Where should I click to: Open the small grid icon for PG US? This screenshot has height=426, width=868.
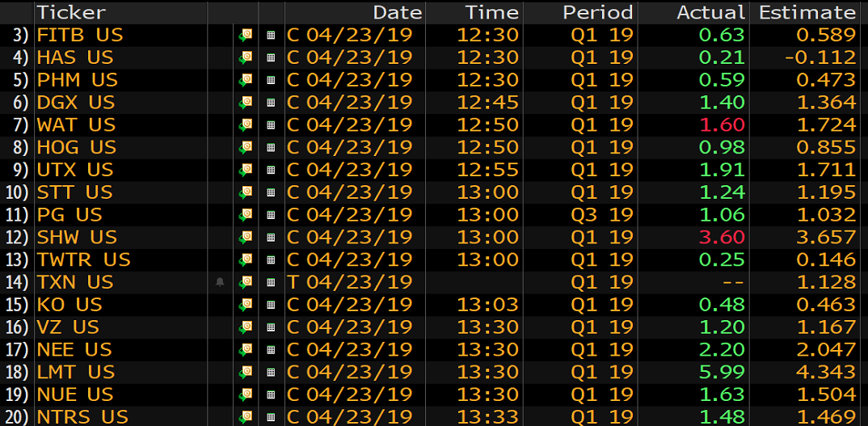[271, 215]
